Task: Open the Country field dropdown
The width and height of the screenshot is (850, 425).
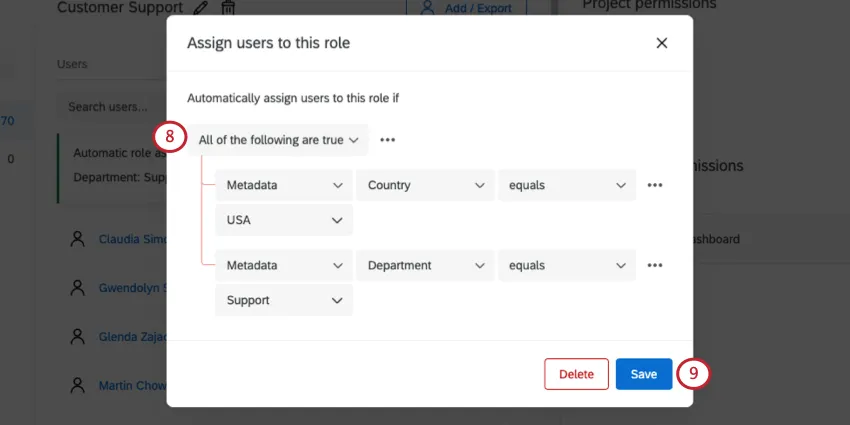Action: [425, 185]
